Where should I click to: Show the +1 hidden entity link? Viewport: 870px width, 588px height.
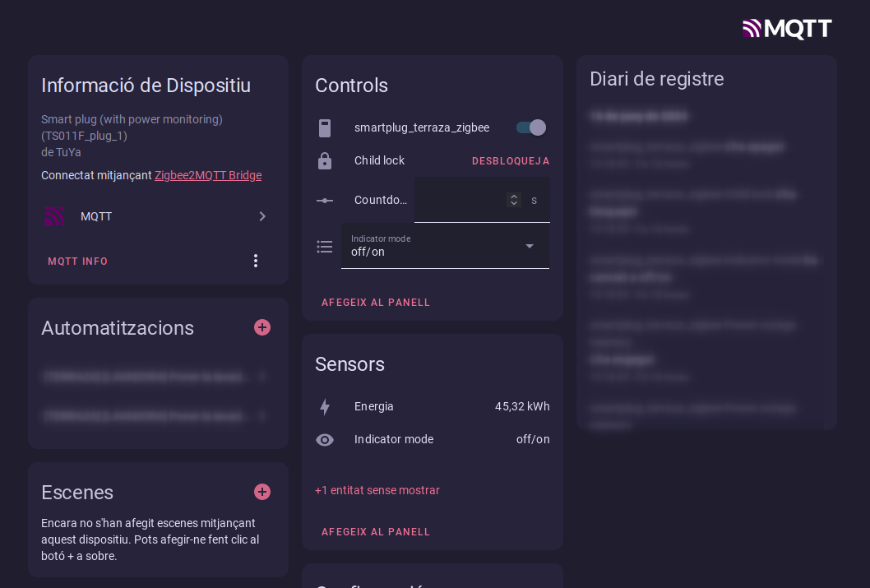coord(377,490)
